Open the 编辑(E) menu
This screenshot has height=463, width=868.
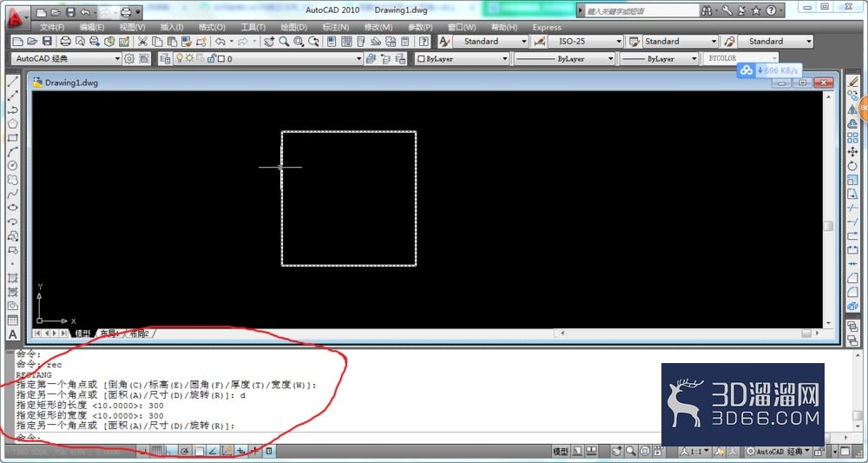pyautogui.click(x=91, y=27)
